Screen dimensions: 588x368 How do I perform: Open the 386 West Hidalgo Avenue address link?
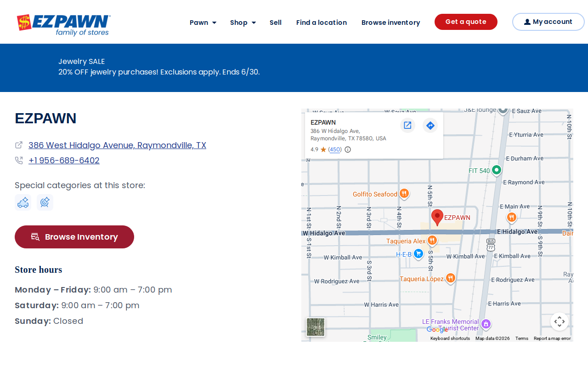(117, 145)
